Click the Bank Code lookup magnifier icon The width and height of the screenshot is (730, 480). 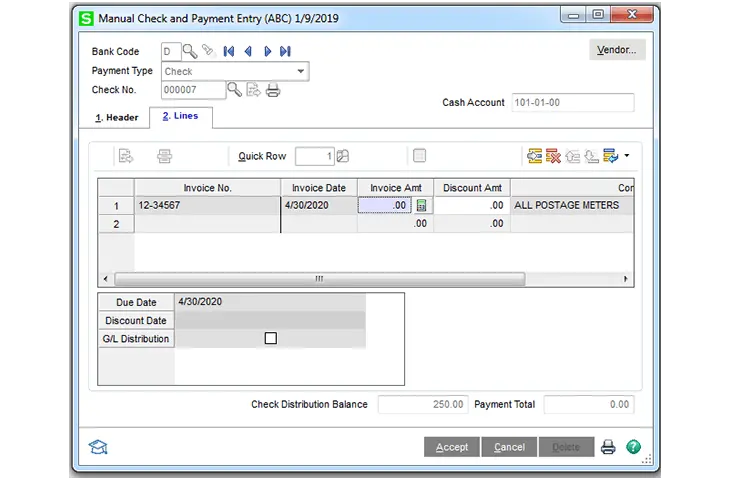click(190, 51)
